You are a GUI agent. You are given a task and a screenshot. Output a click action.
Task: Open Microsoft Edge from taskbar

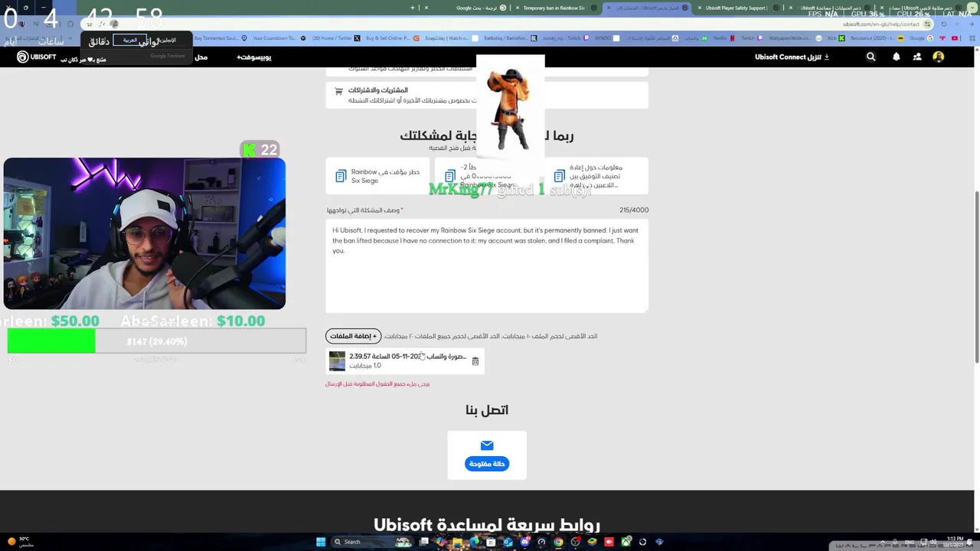click(x=474, y=542)
